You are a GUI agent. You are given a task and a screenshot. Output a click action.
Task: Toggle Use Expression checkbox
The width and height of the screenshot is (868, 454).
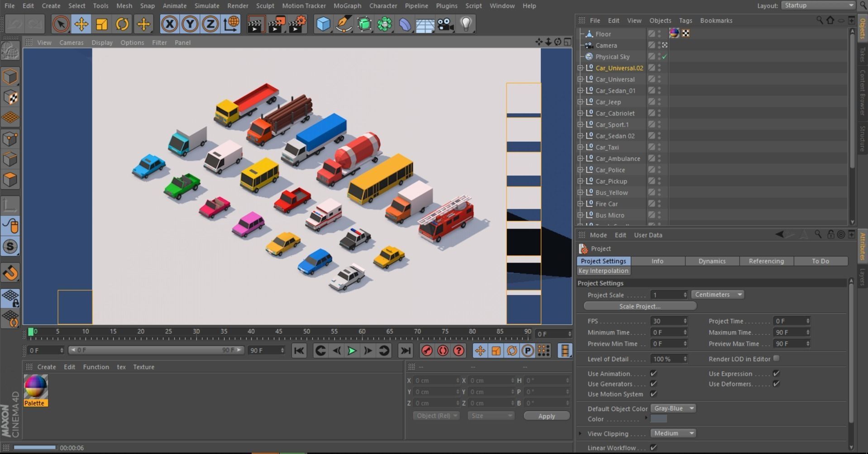click(x=776, y=373)
